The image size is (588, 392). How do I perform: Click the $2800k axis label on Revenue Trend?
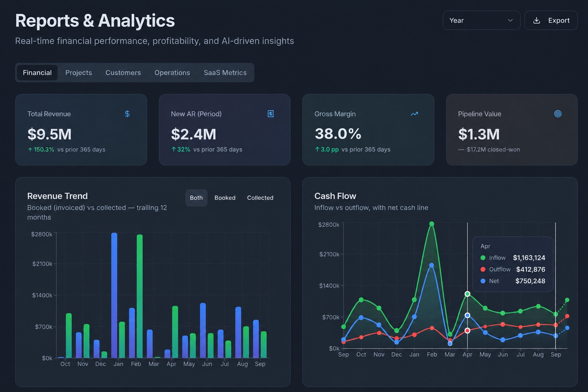(42, 234)
